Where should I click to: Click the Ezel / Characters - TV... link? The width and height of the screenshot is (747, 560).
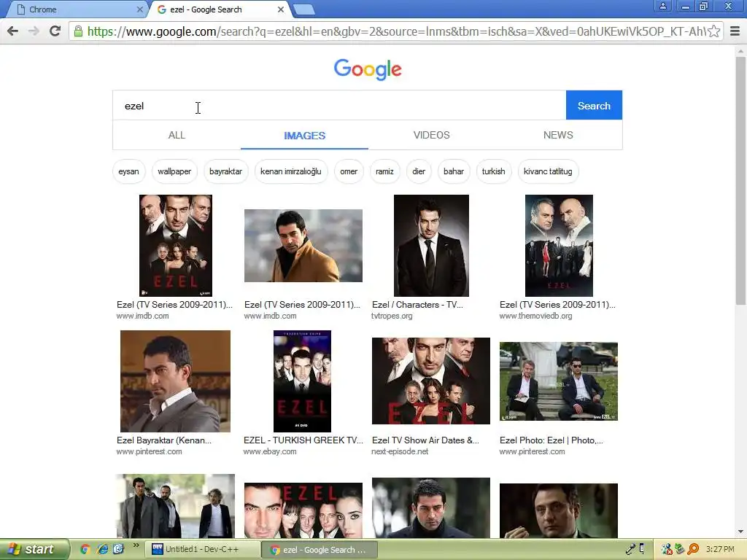point(417,305)
